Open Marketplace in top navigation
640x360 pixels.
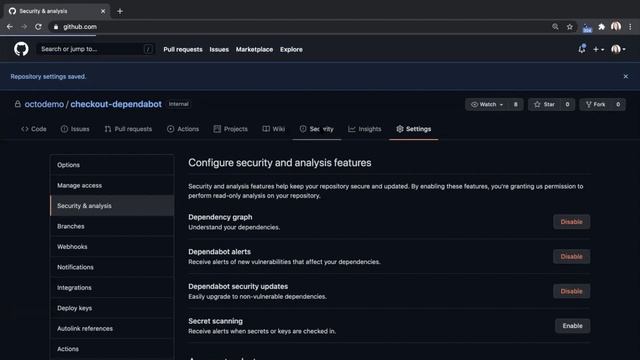[x=254, y=49]
